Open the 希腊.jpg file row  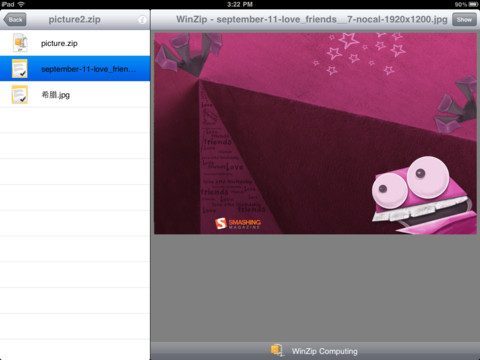[x=75, y=94]
